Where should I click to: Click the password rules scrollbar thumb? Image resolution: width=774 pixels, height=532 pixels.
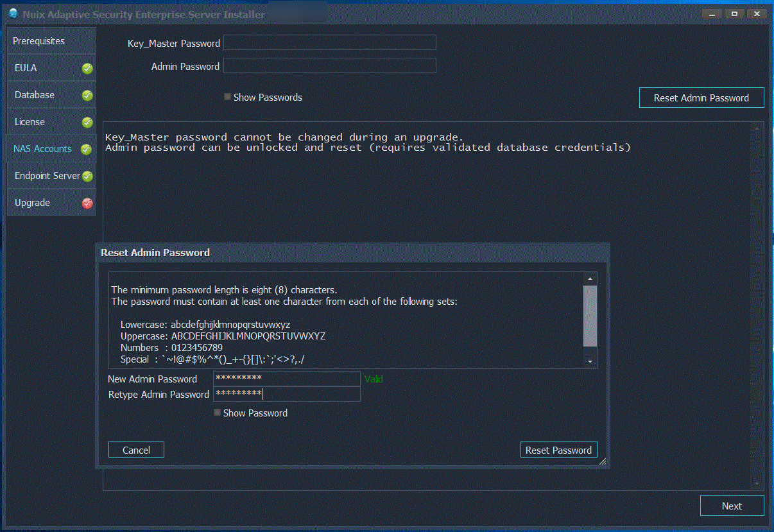pos(590,316)
